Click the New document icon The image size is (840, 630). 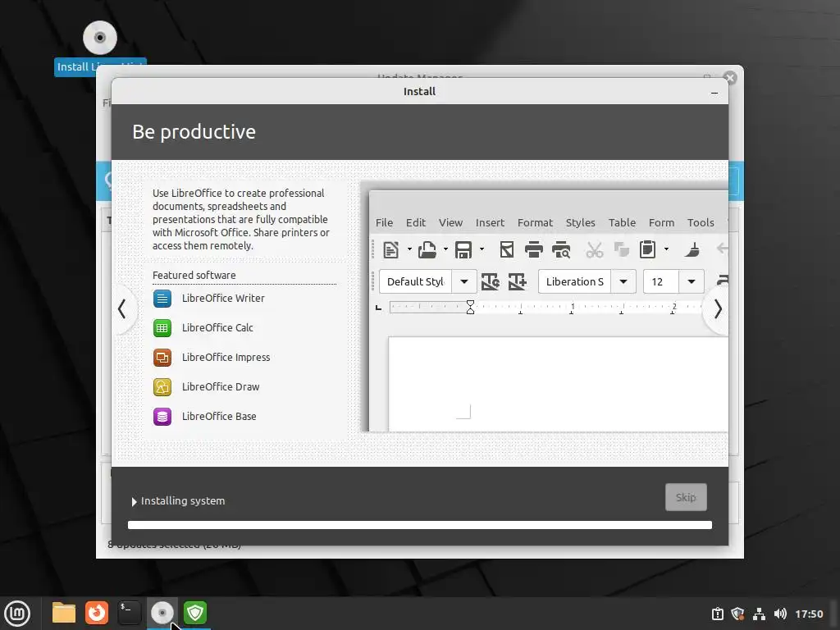(391, 249)
